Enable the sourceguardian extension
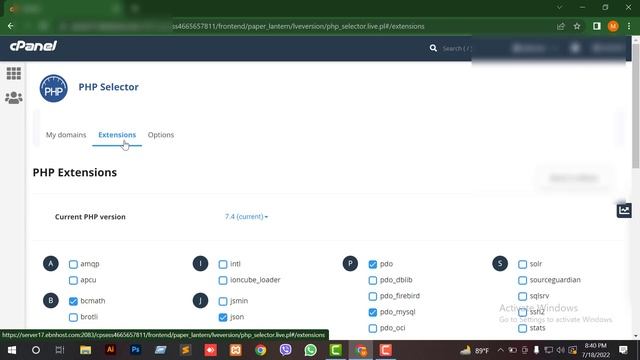640x360 pixels. [522, 280]
